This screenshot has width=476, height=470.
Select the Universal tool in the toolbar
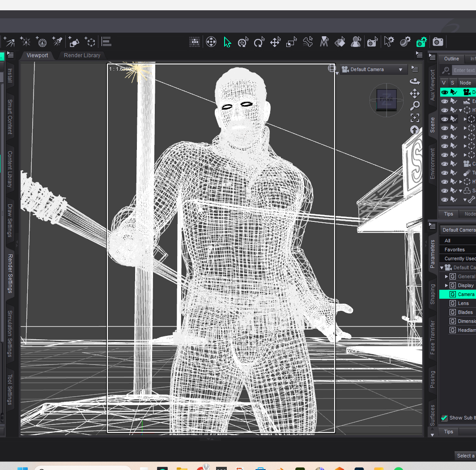pos(243,42)
